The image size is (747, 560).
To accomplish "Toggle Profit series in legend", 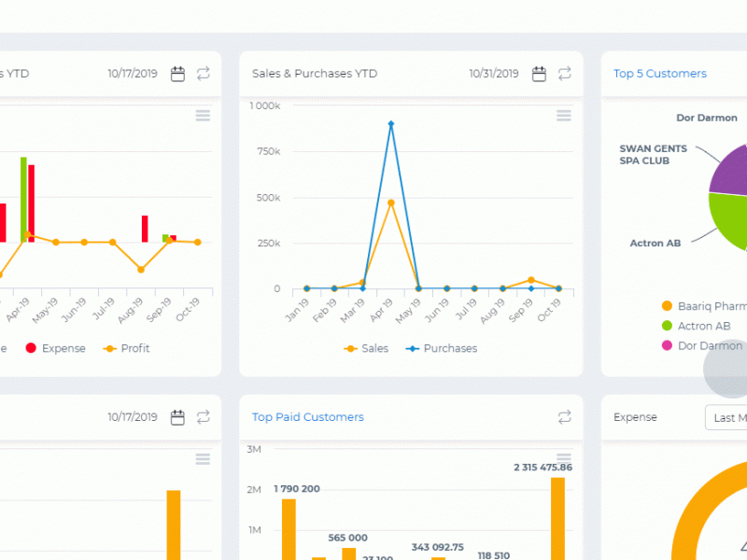I will coord(126,348).
